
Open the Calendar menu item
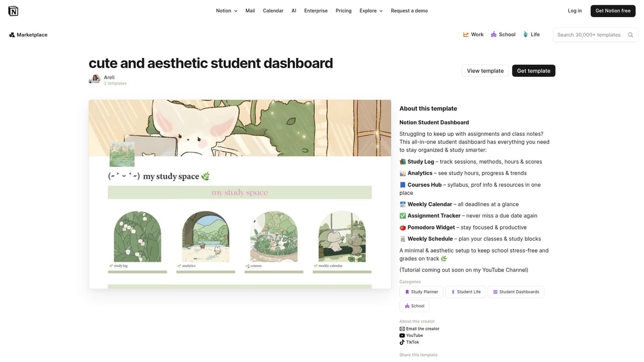tap(273, 10)
